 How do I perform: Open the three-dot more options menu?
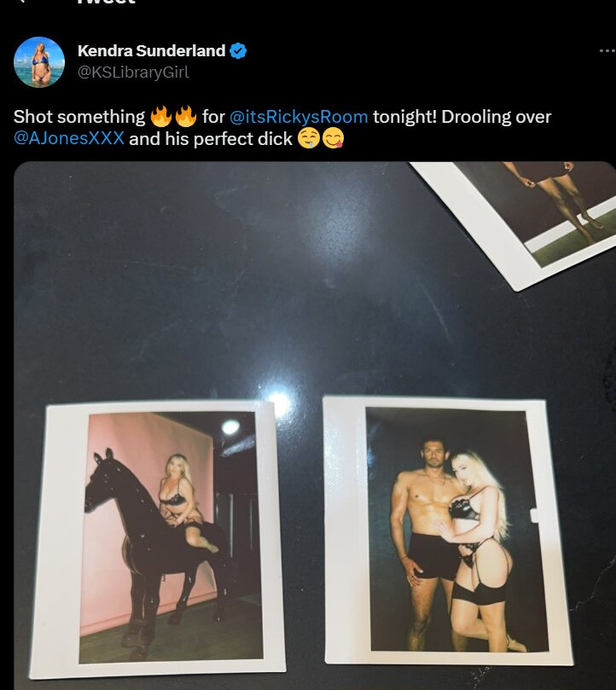pos(607,51)
